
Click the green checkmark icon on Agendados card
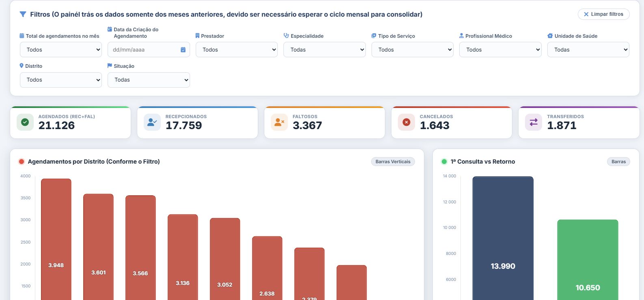(25, 122)
